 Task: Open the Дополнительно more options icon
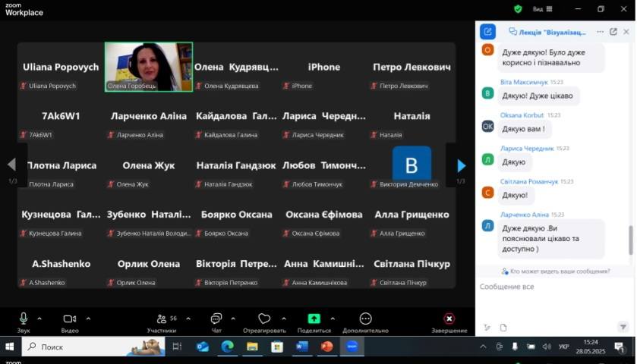pyautogui.click(x=365, y=319)
